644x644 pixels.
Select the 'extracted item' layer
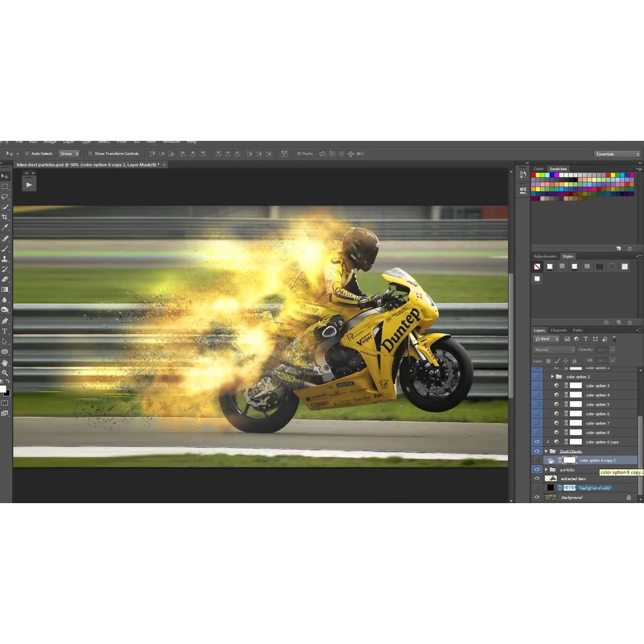(x=574, y=479)
